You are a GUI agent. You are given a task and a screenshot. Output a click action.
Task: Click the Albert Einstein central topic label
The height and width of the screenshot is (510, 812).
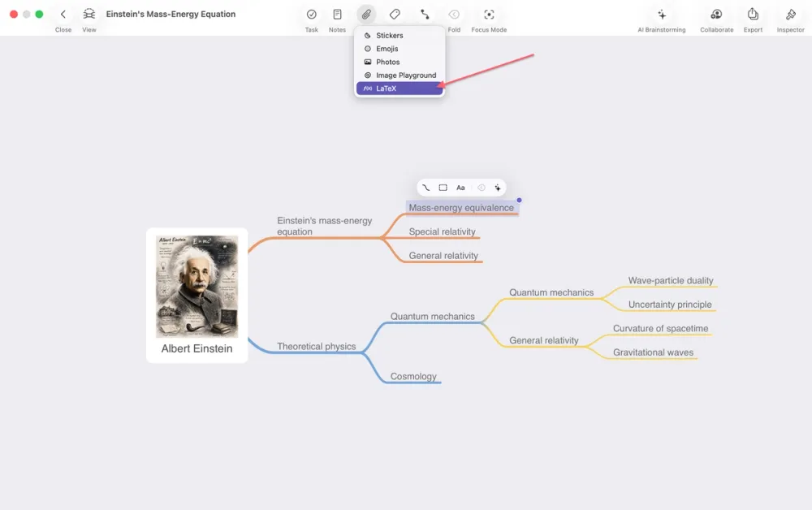coord(197,348)
